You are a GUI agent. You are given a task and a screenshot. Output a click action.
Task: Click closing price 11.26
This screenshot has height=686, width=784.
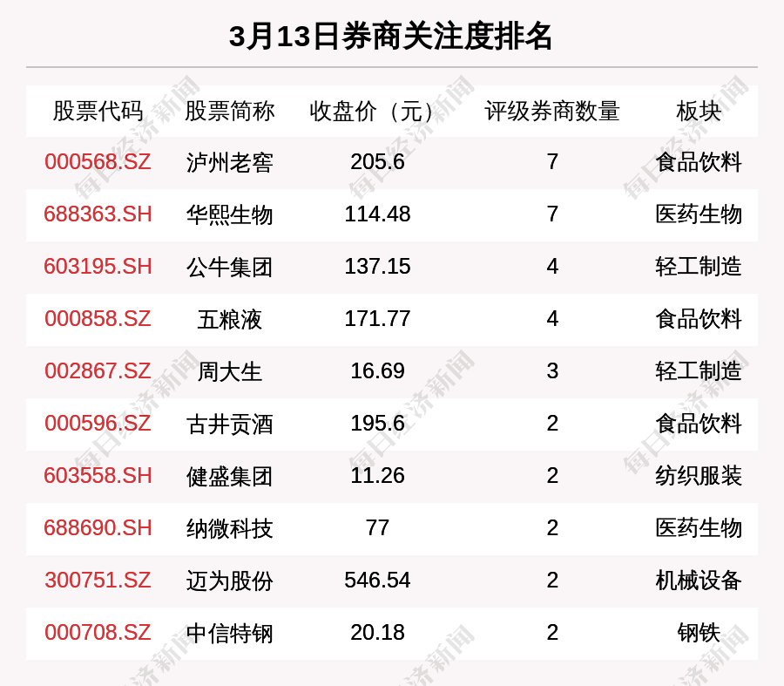point(377,476)
